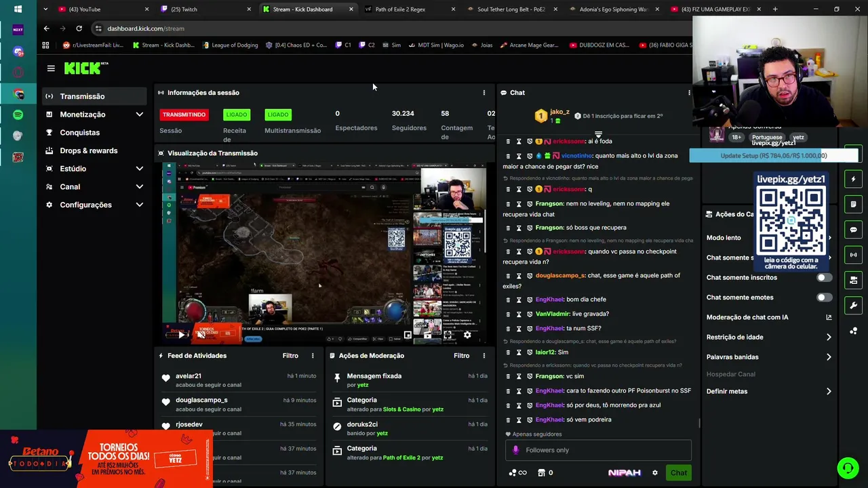Click username douglascampo_s in activity feed
The width and height of the screenshot is (868, 488).
[x=201, y=400]
